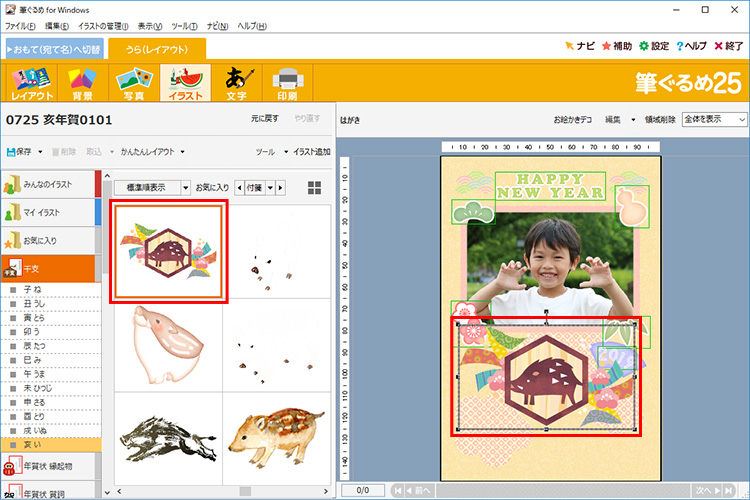Click the 元に戻す (Undo) button
Viewport: 750px width, 500px height.
(x=265, y=119)
